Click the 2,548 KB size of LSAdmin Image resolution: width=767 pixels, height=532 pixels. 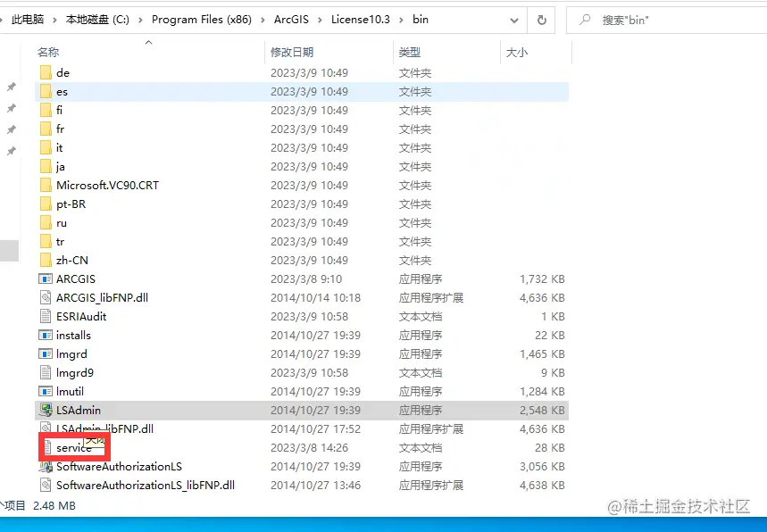click(x=542, y=411)
